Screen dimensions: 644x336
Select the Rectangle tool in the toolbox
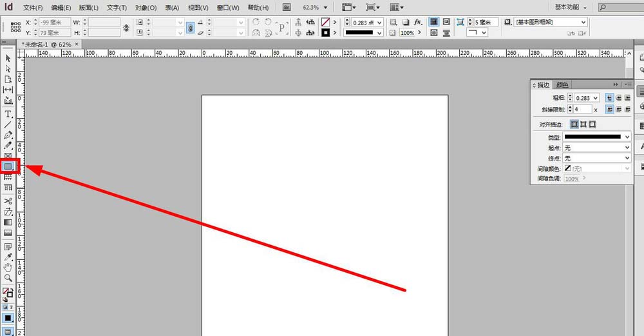(x=8, y=166)
